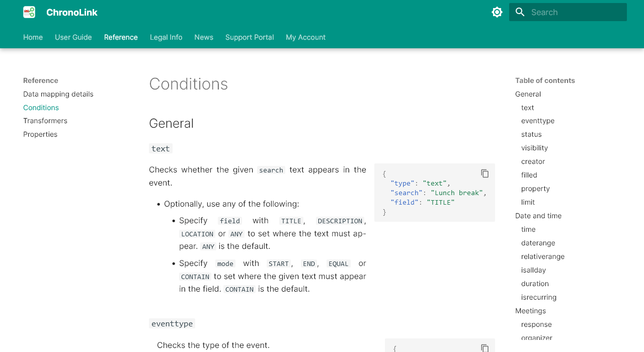Open the News tab
This screenshot has width=644, height=352.
click(204, 37)
